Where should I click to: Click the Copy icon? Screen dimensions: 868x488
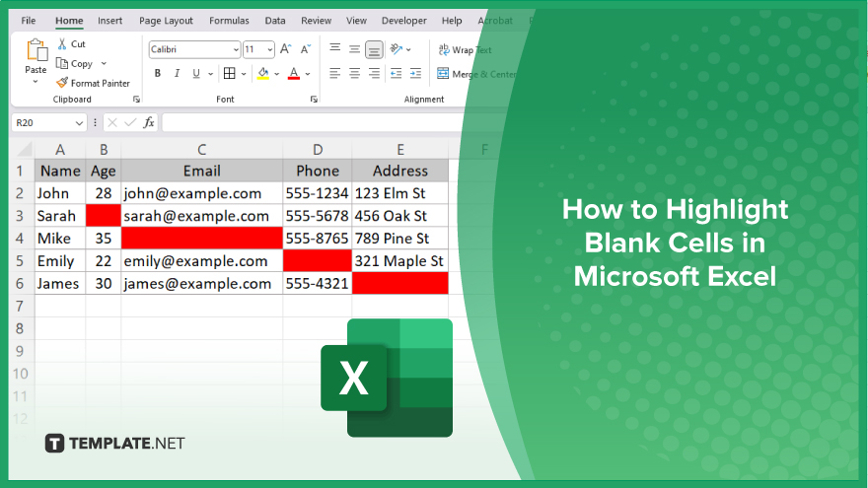coord(61,64)
